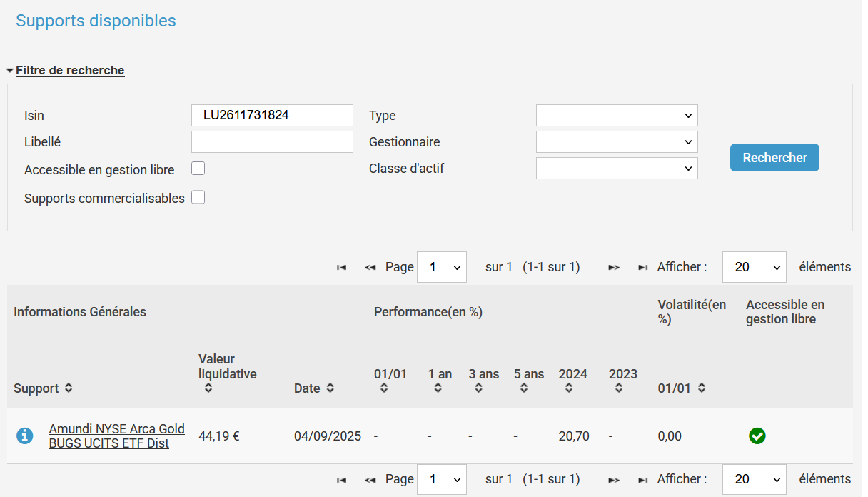This screenshot has height=497, width=868.
Task: Click the Rechercher button
Action: (x=774, y=158)
